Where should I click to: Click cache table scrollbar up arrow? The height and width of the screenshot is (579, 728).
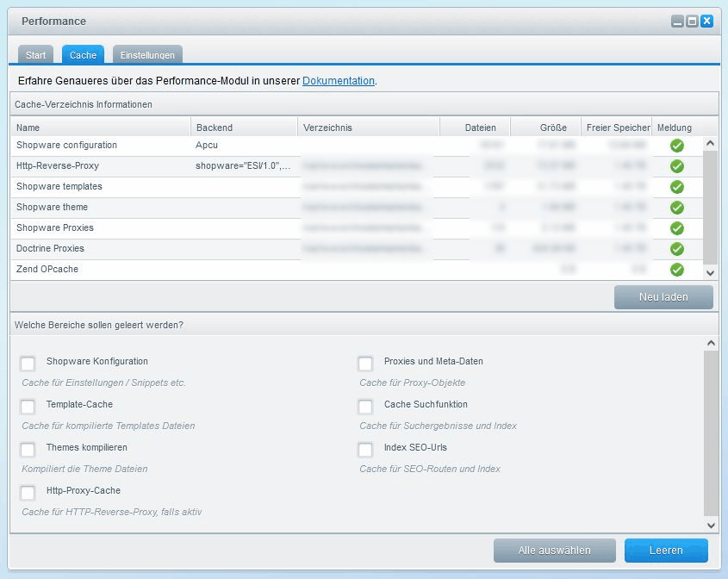coord(710,143)
